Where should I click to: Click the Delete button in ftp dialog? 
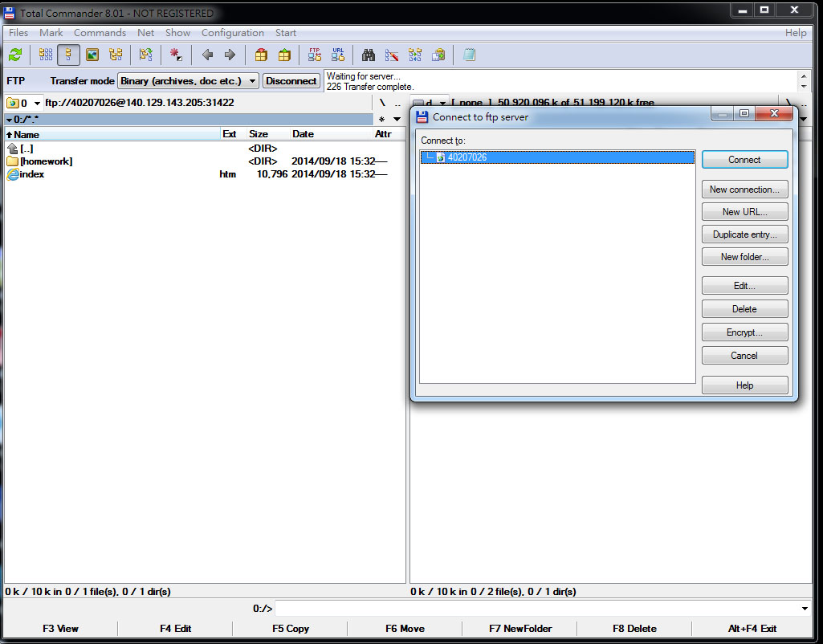(745, 308)
